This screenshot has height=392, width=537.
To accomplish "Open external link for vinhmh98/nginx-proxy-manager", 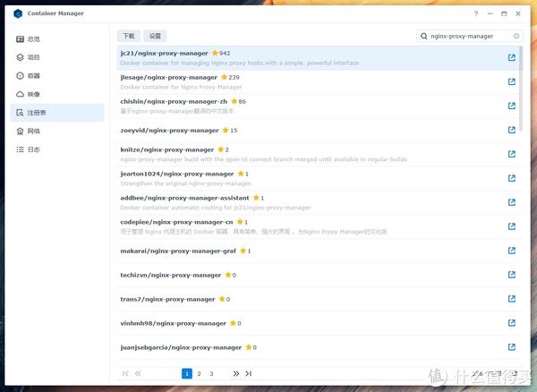I will click(512, 323).
